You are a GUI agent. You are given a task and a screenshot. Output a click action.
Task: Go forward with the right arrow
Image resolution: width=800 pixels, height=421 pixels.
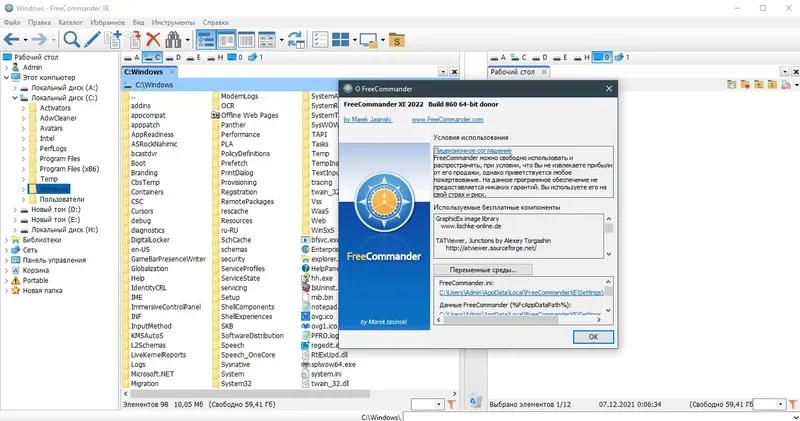coord(39,39)
